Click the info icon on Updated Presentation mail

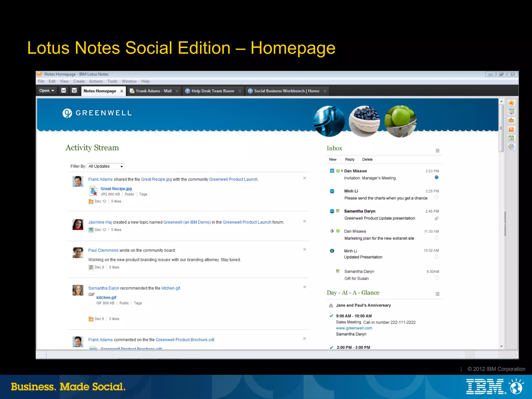click(332, 251)
